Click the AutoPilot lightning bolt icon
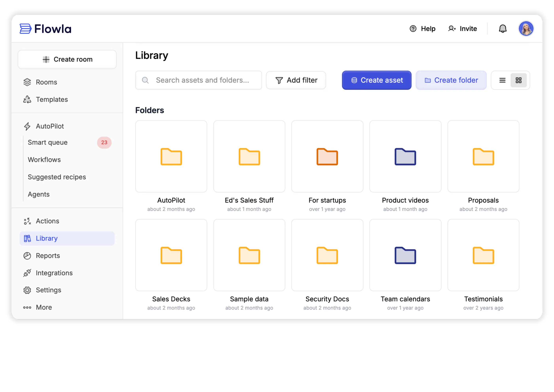554x392 pixels. (x=27, y=126)
